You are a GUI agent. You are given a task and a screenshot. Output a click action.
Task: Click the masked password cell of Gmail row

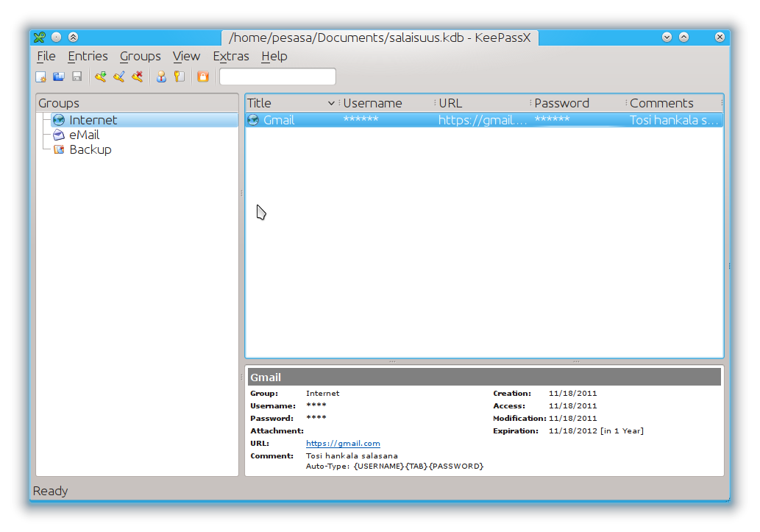(x=552, y=120)
